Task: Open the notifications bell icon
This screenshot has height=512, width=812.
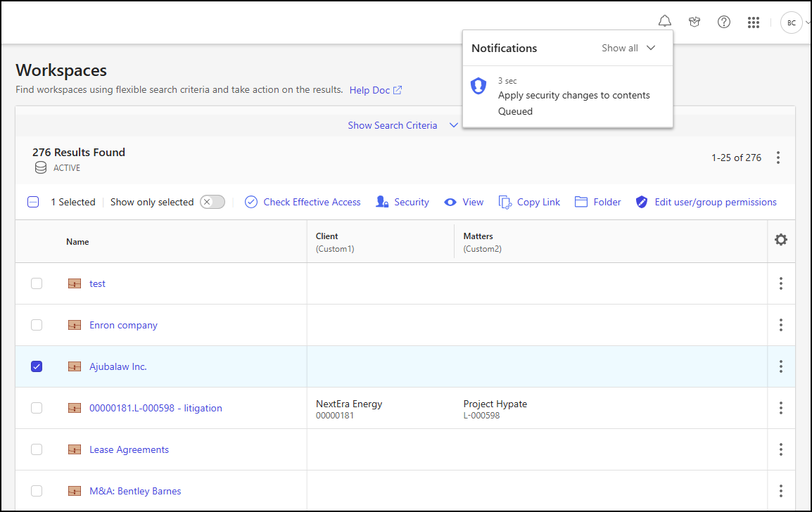Action: 664,22
